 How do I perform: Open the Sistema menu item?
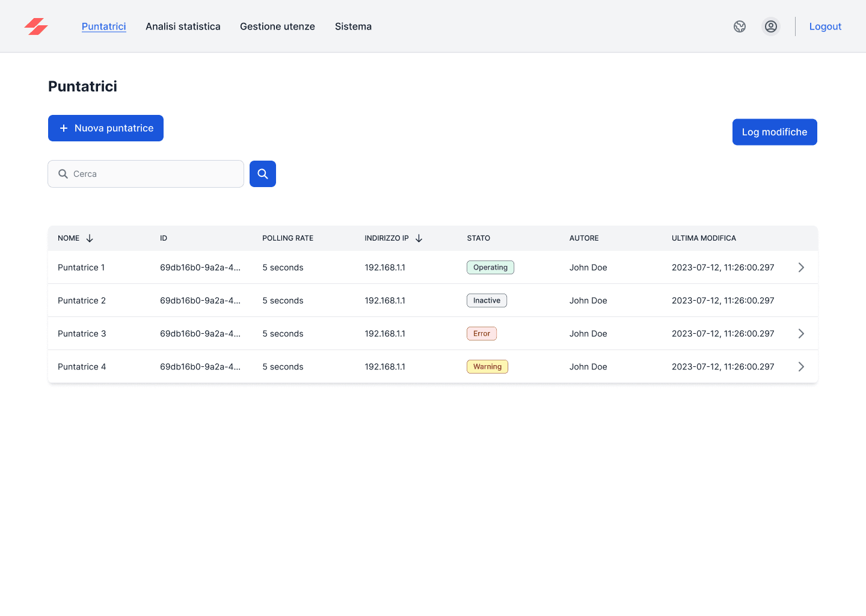[353, 26]
